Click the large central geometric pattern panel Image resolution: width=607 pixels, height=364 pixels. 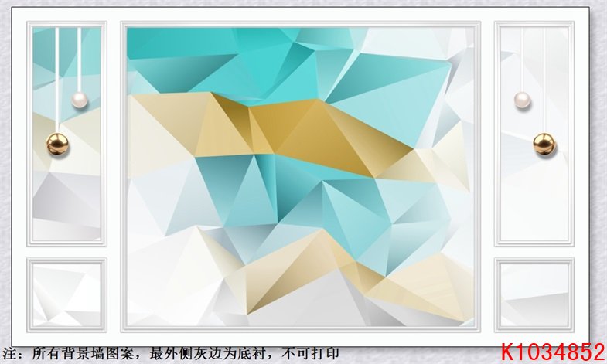[x=300, y=177]
